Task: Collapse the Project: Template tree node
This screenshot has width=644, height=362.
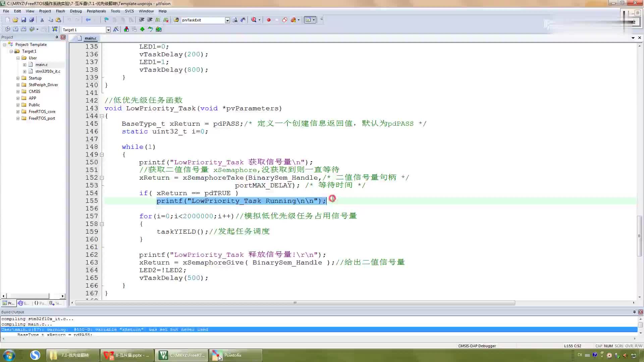Action: (x=4, y=45)
